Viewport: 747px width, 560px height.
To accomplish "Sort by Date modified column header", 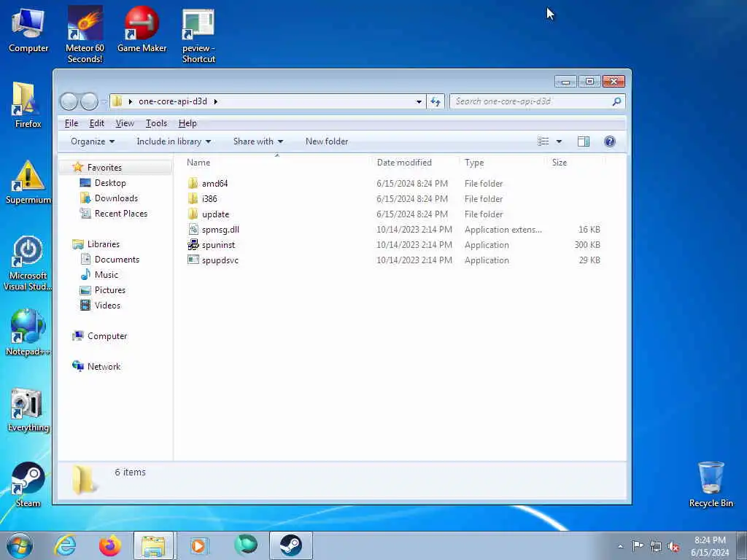I will tap(415, 163).
